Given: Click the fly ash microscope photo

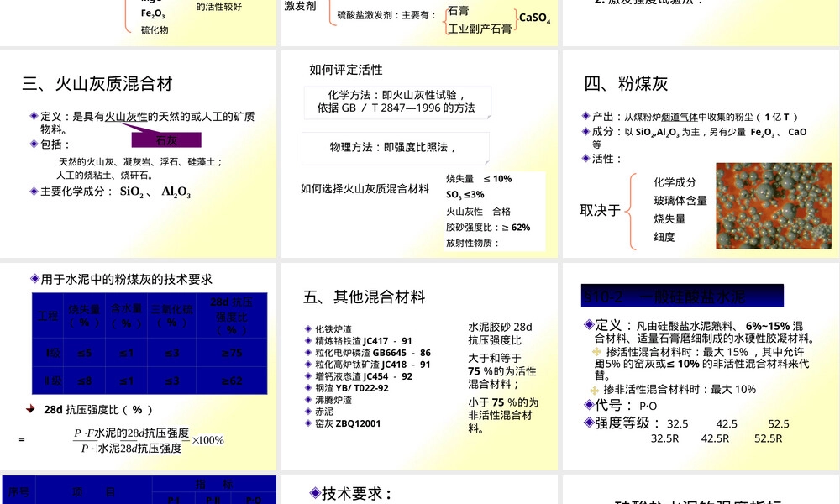Looking at the screenshot, I should [774, 206].
